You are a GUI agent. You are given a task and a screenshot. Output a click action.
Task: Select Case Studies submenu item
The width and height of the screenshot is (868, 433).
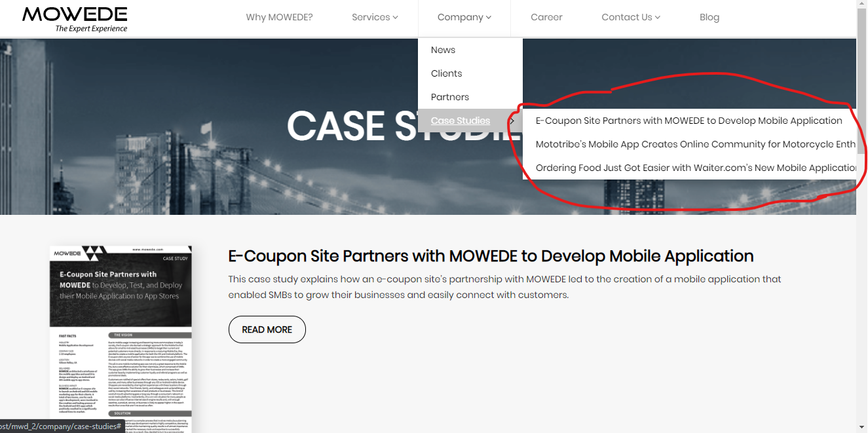tap(461, 121)
